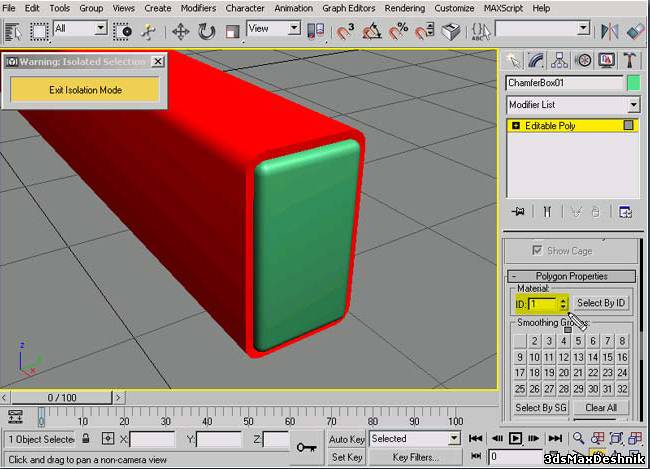
Task: Click the X coordinate input field
Action: (x=152, y=439)
